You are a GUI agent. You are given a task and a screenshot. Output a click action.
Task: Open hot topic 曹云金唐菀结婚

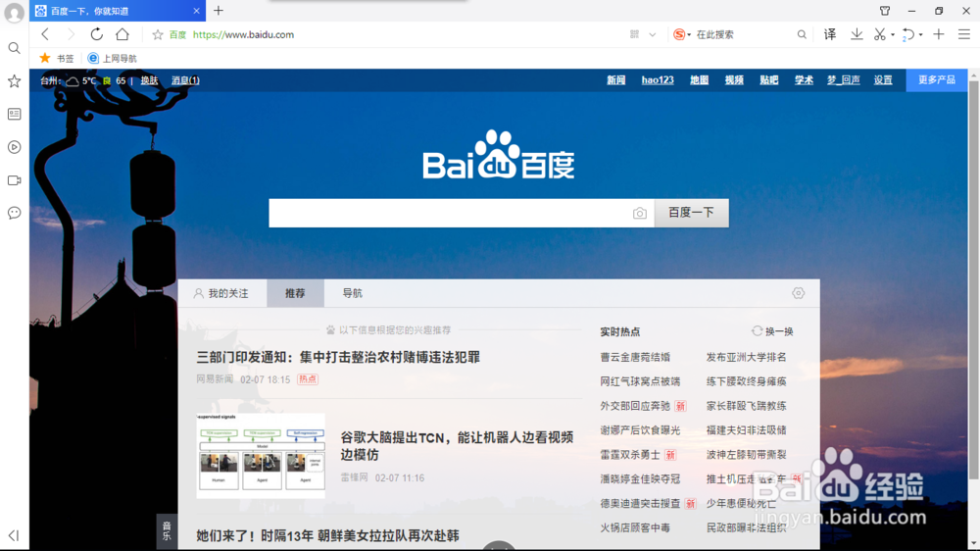click(x=635, y=357)
